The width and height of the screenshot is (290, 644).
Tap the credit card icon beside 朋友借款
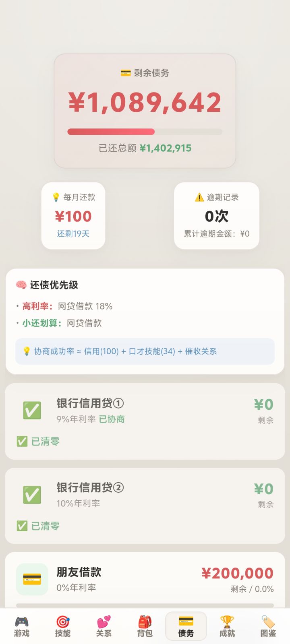(32, 579)
